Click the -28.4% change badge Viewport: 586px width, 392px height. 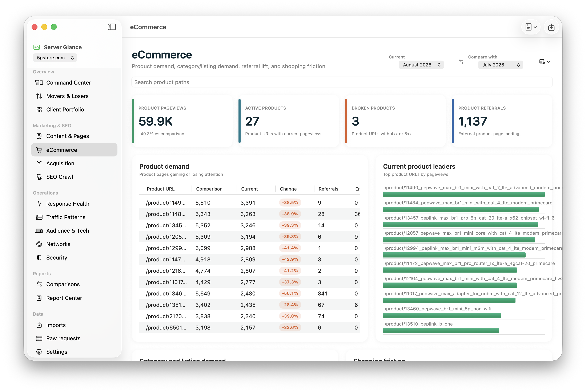[x=290, y=305]
